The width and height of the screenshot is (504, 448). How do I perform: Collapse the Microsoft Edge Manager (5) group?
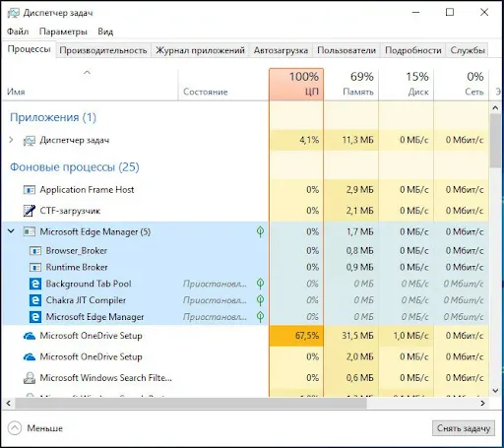[11, 231]
